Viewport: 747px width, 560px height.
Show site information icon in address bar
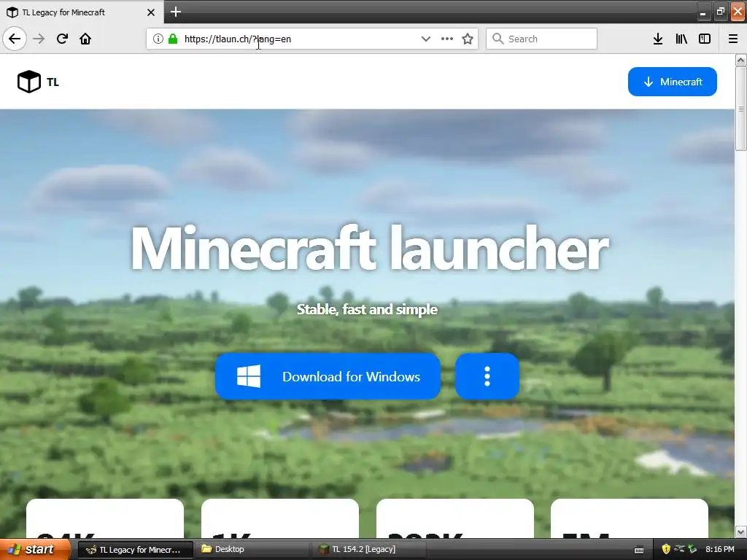pyautogui.click(x=158, y=39)
